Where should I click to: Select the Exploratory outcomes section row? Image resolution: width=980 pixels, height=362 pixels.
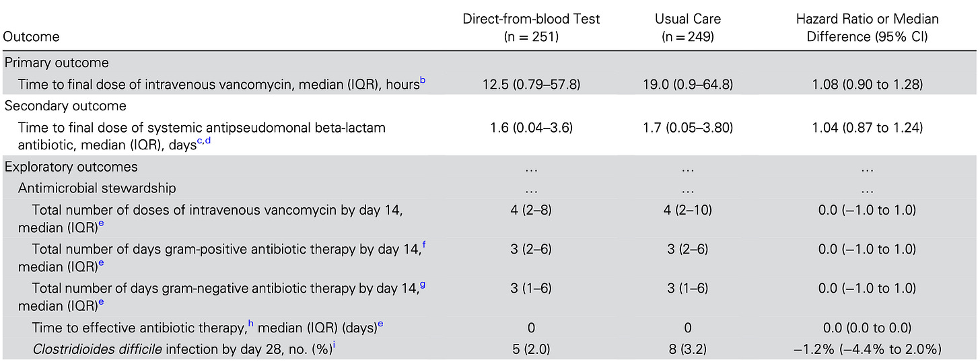[489, 167]
